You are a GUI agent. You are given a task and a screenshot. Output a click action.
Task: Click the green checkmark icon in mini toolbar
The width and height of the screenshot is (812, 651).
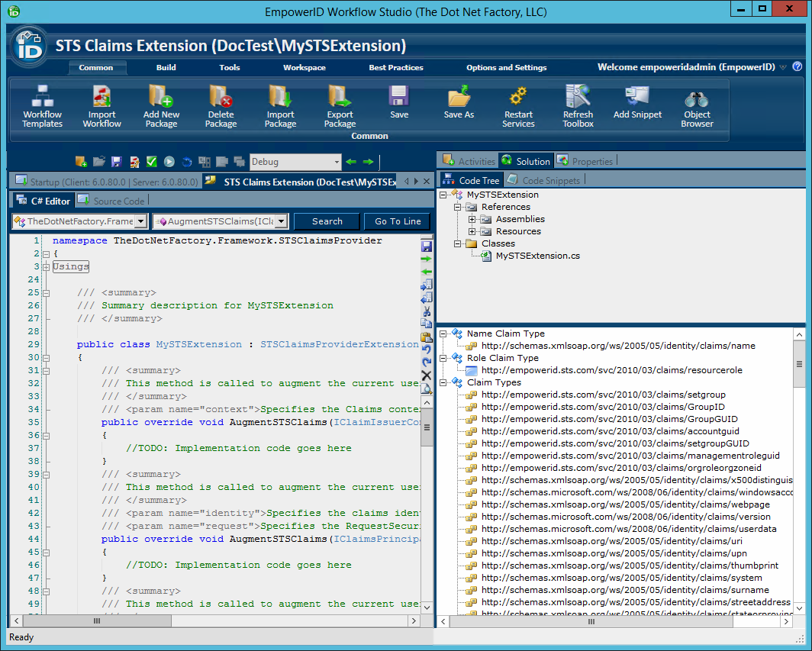[x=151, y=162]
